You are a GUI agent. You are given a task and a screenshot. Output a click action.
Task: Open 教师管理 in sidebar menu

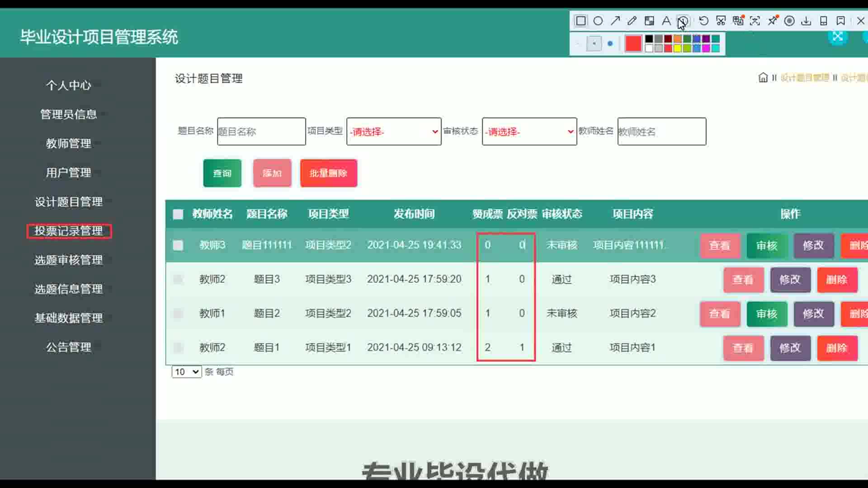pos(69,144)
